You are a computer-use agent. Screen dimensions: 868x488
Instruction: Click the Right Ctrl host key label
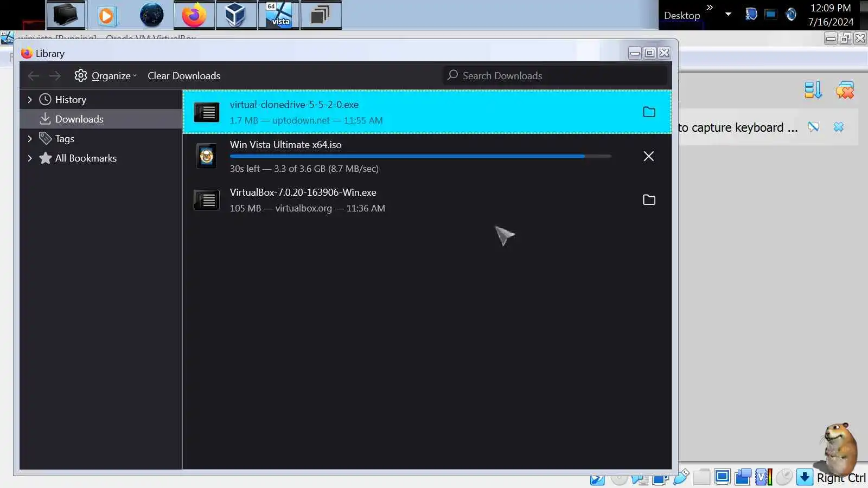[x=841, y=478]
